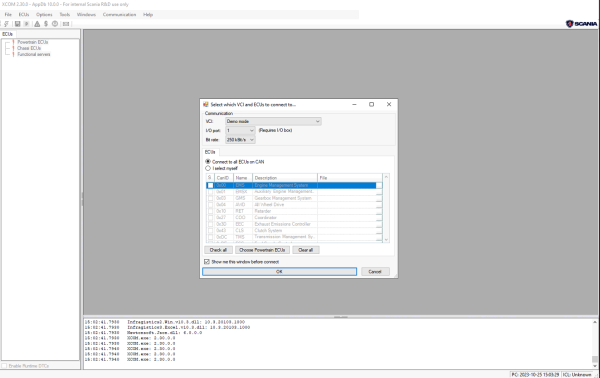Click the play arrow toolbar icon

(x=26, y=24)
